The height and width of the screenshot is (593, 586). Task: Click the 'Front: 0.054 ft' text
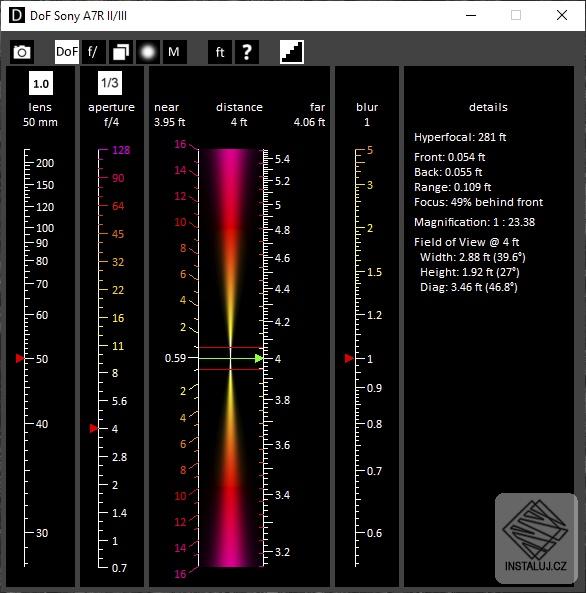(x=449, y=157)
